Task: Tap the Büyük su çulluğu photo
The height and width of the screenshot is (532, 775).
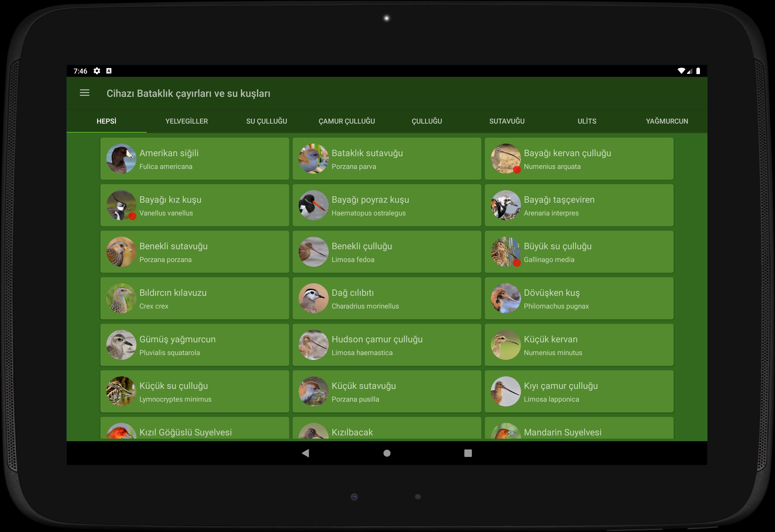Action: point(506,252)
